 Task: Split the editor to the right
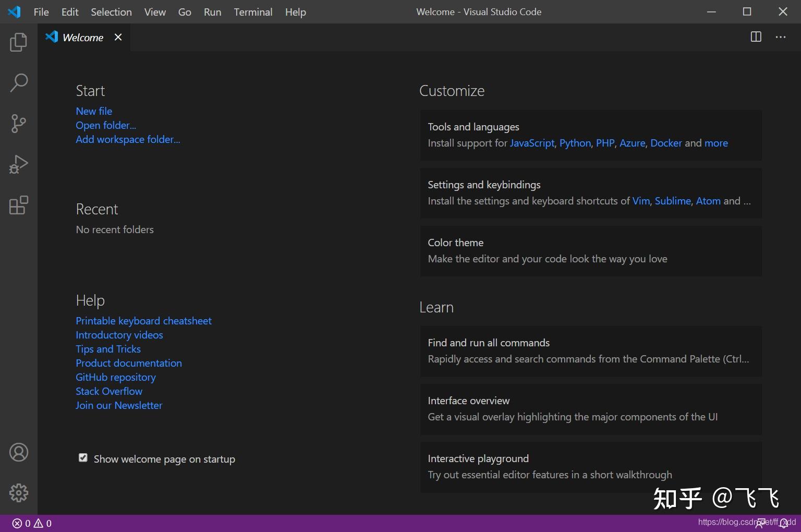coord(756,37)
